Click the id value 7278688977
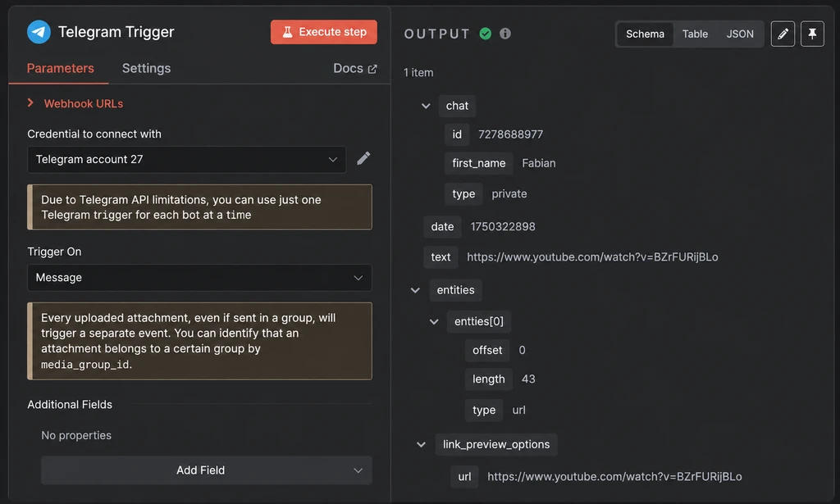840x504 pixels. (x=510, y=134)
